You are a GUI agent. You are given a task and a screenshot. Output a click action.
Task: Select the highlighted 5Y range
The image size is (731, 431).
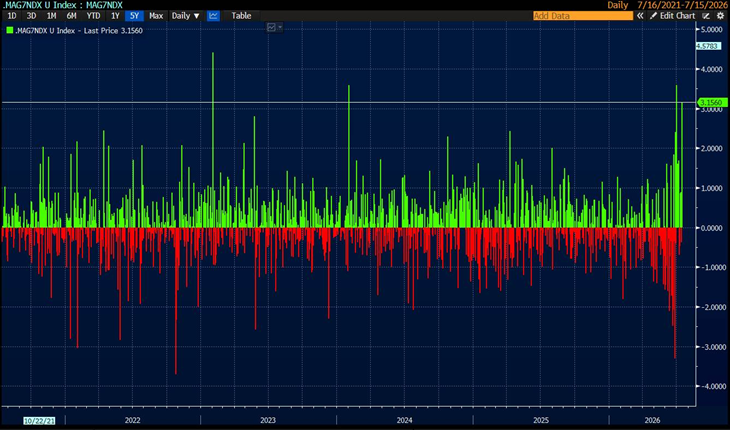click(134, 15)
